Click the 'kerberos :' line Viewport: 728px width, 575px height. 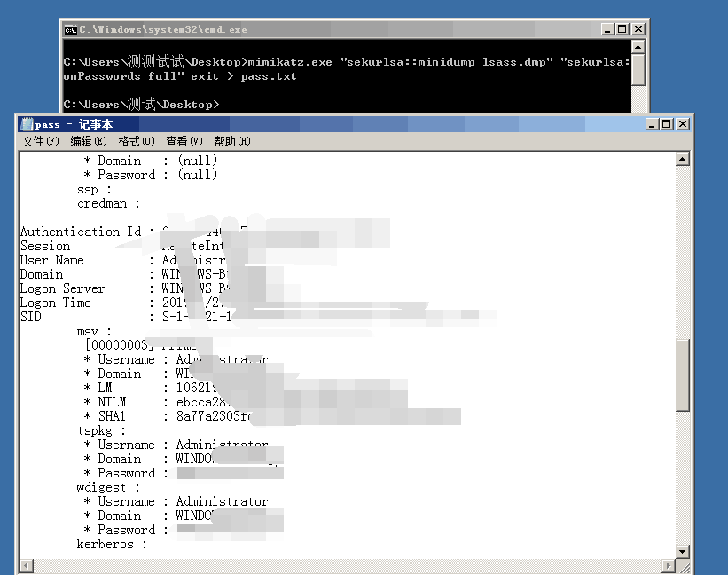pyautogui.click(x=112, y=544)
